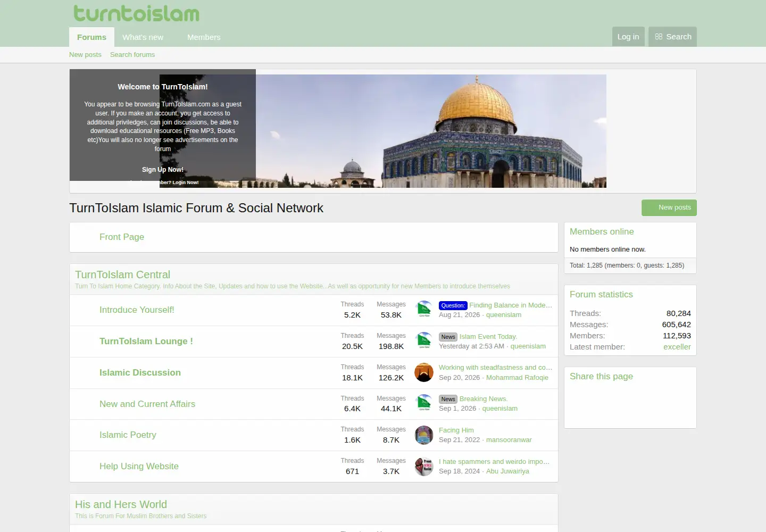The image size is (766, 532).
Task: Open the Search button in the header
Action: tap(673, 37)
